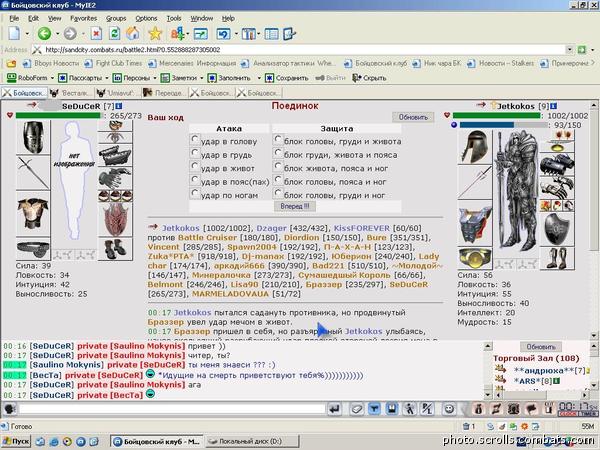Viewport: 600px width, 450px height.
Task: Select defense 'блок живота, пояса и ног'
Action: click(278, 166)
